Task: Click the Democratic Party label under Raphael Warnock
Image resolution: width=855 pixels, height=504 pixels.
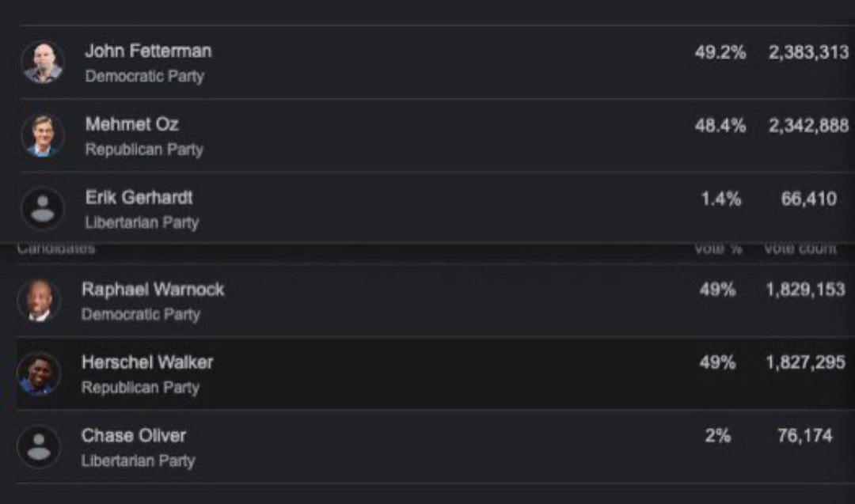Action: [141, 314]
